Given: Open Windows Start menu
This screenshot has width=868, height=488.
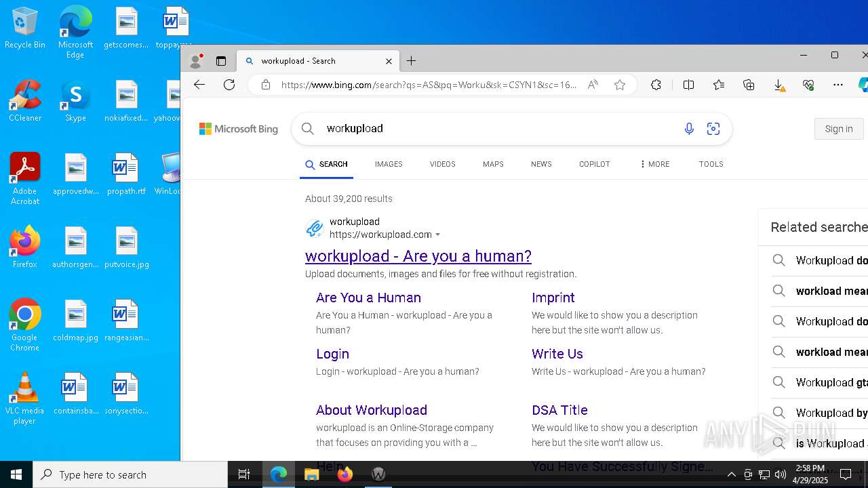Looking at the screenshot, I should coord(16,474).
